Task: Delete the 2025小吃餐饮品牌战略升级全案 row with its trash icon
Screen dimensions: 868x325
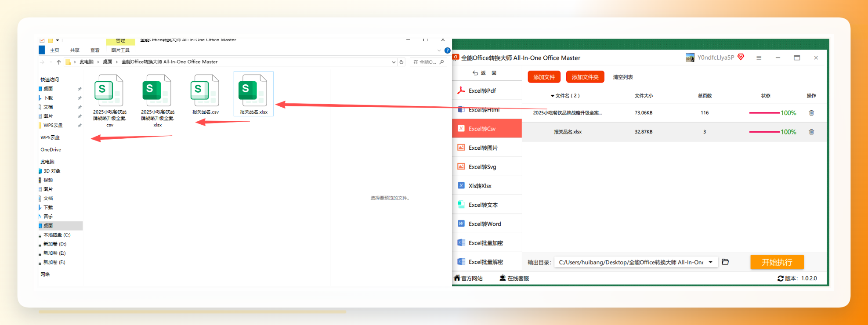Action: point(811,113)
